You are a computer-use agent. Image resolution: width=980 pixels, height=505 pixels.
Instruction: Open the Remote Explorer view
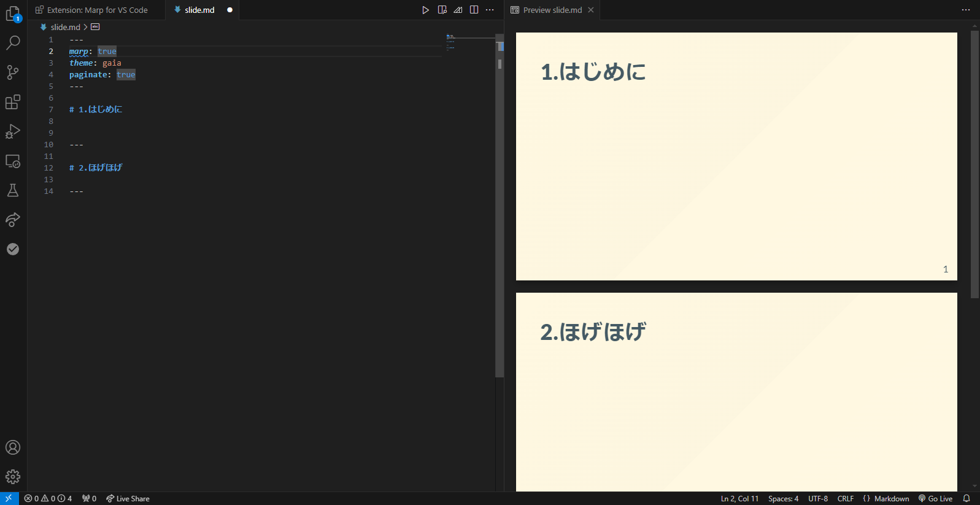(13, 161)
